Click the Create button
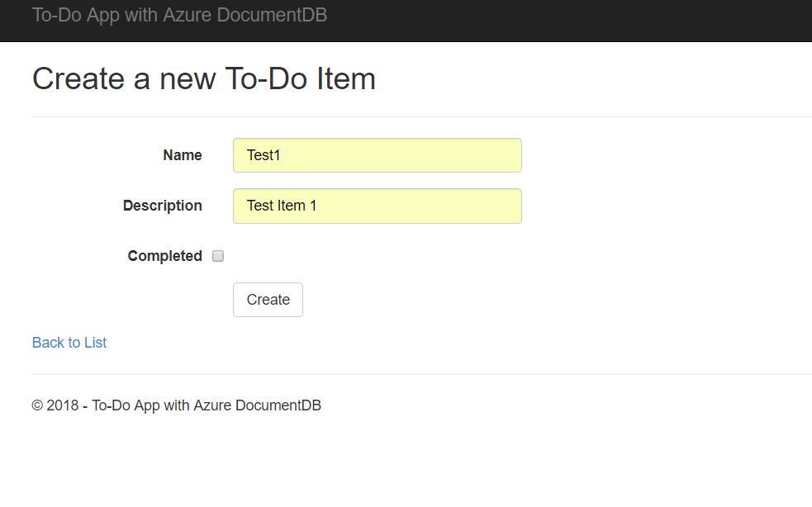The height and width of the screenshot is (507, 812). pyautogui.click(x=268, y=300)
